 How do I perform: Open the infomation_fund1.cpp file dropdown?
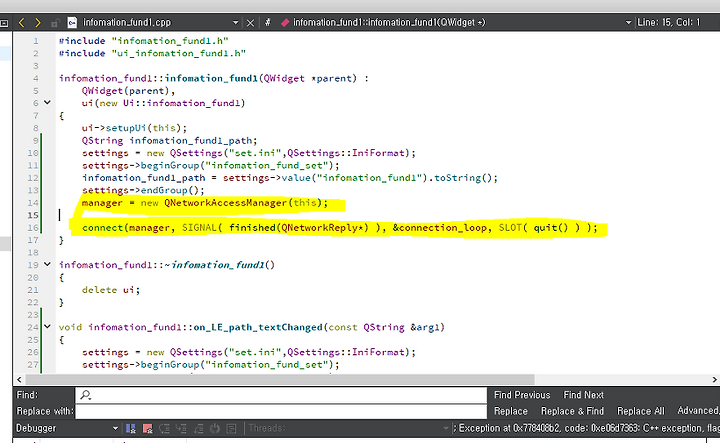236,22
